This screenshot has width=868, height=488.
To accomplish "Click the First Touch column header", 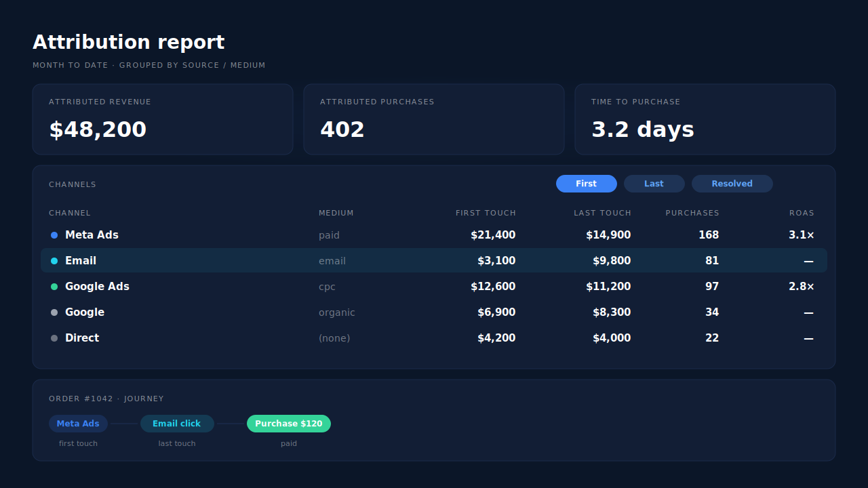I will tap(486, 213).
